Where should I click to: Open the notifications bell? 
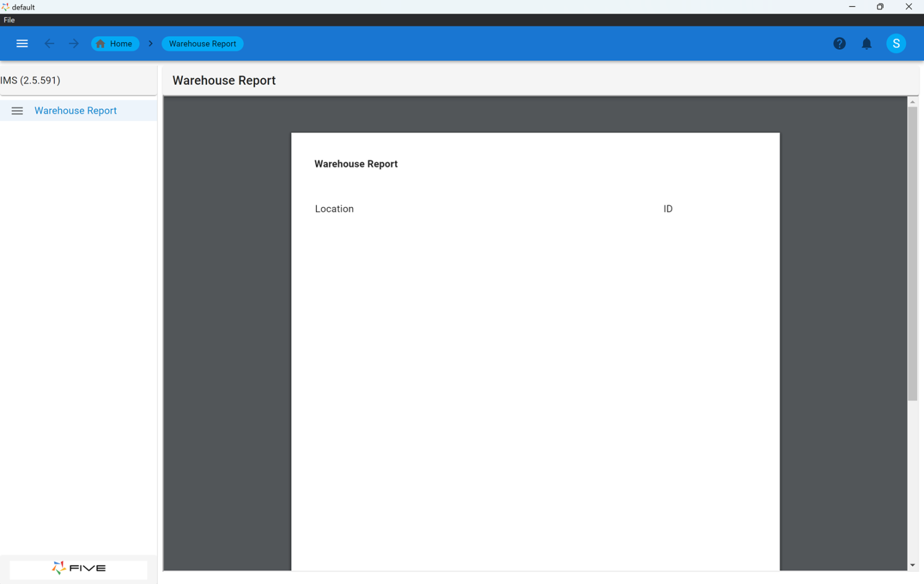[866, 43]
